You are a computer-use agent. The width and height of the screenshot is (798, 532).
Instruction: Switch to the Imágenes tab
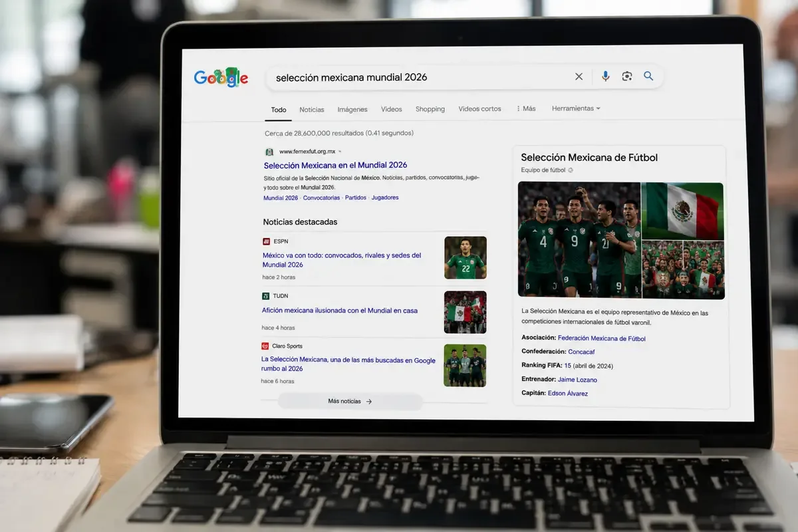point(352,109)
